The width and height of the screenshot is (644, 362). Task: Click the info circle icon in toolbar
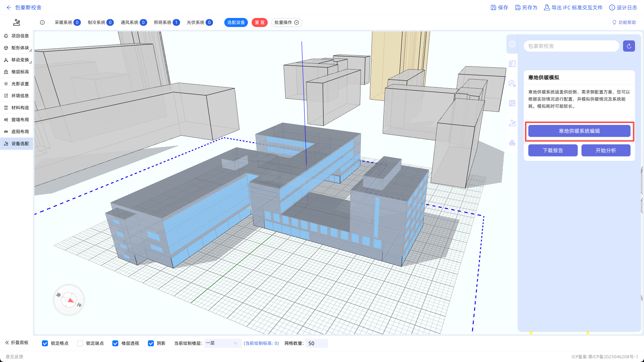(x=42, y=22)
